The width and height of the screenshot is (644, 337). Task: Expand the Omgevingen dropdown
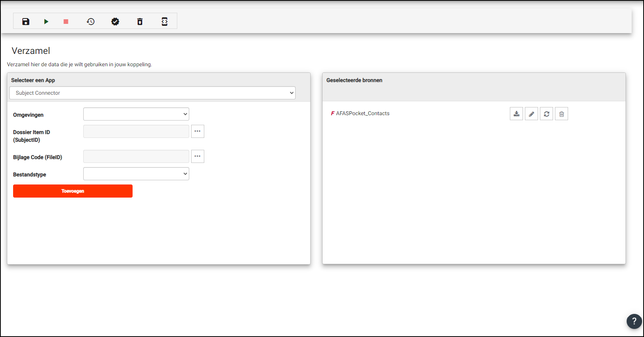click(136, 114)
